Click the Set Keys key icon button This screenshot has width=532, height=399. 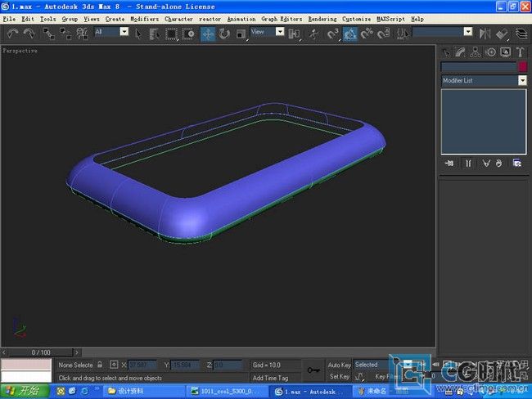point(313,370)
